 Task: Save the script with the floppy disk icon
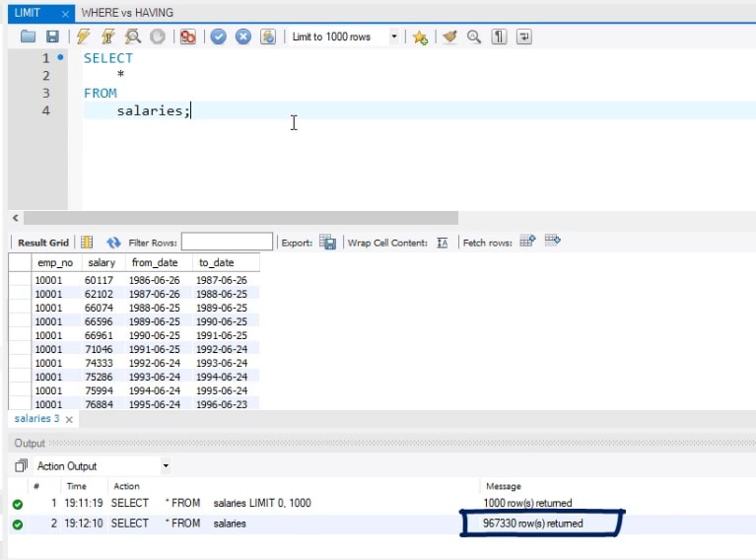51,36
